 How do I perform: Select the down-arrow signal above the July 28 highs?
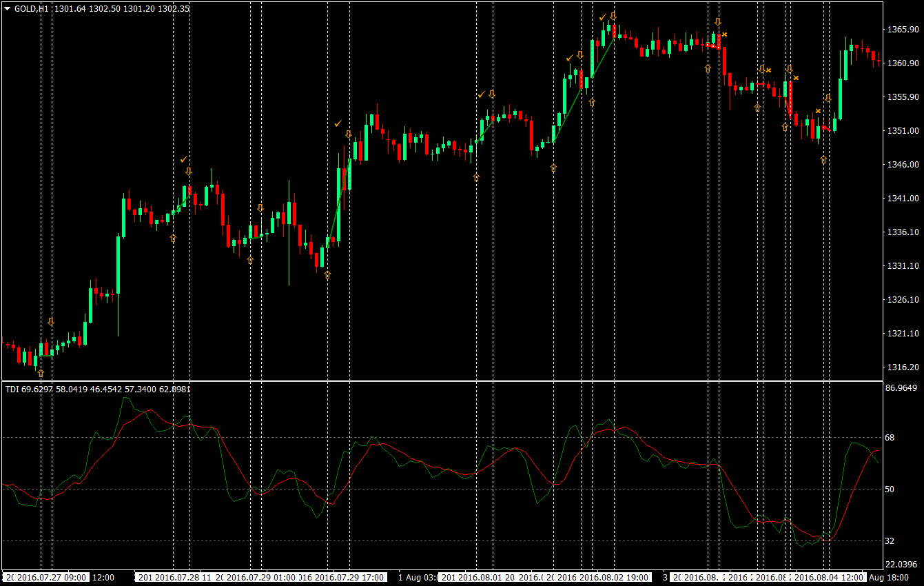188,170
